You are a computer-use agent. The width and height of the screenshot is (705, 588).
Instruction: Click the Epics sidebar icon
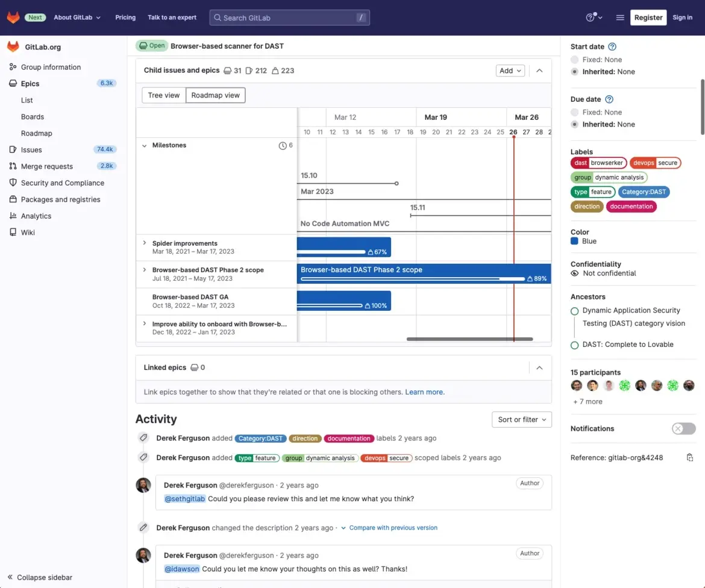coord(13,84)
